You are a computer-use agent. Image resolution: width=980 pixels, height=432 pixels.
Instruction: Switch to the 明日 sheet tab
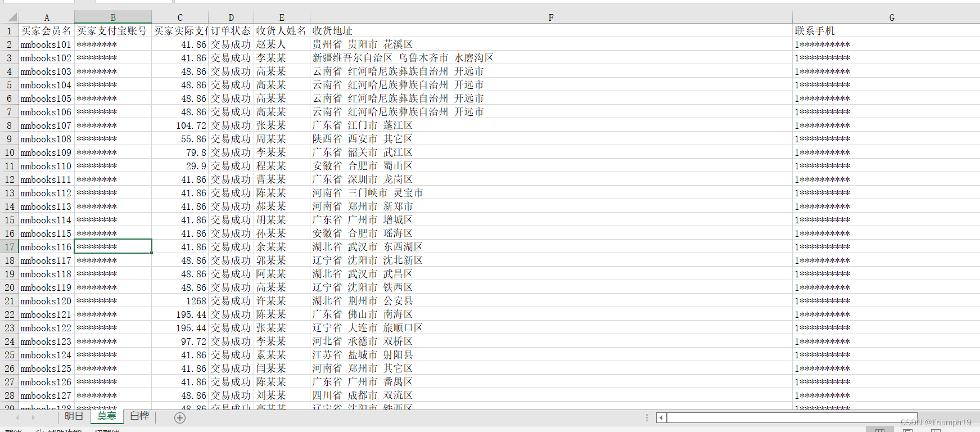74,416
